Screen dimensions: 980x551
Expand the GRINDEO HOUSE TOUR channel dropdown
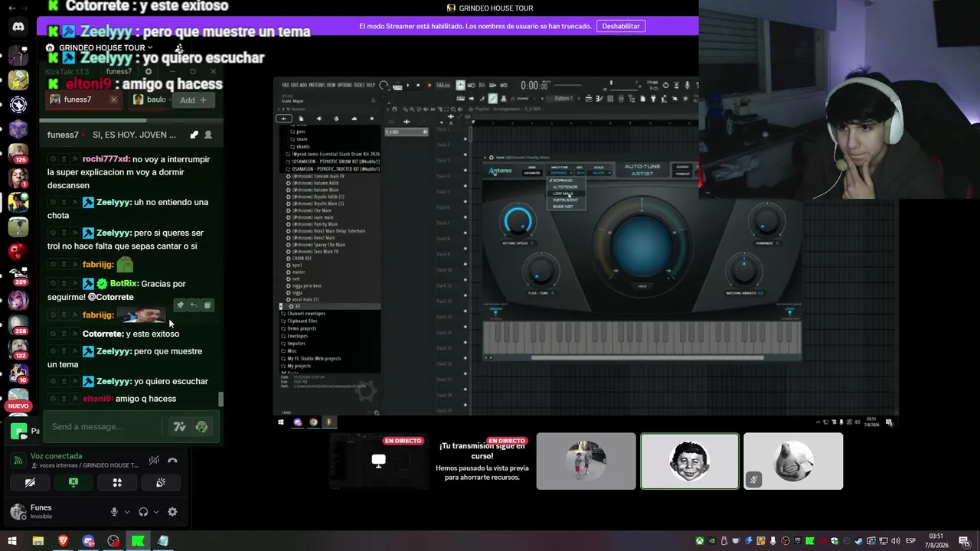(x=149, y=47)
